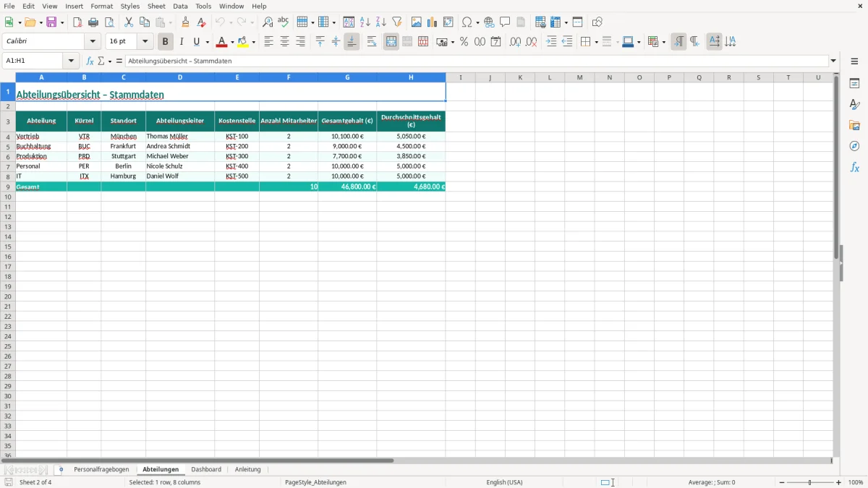Toggle Underline formatting
The image size is (868, 488).
coord(196,42)
